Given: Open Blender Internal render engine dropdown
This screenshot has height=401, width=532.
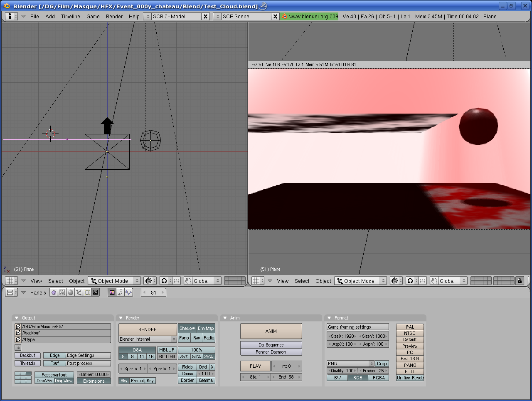Looking at the screenshot, I should (148, 339).
